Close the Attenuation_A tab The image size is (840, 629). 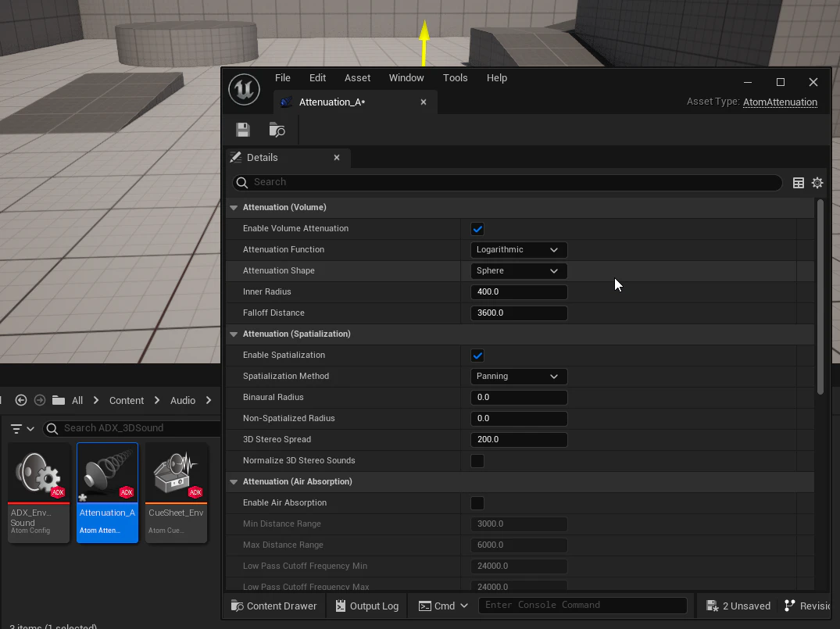click(424, 102)
